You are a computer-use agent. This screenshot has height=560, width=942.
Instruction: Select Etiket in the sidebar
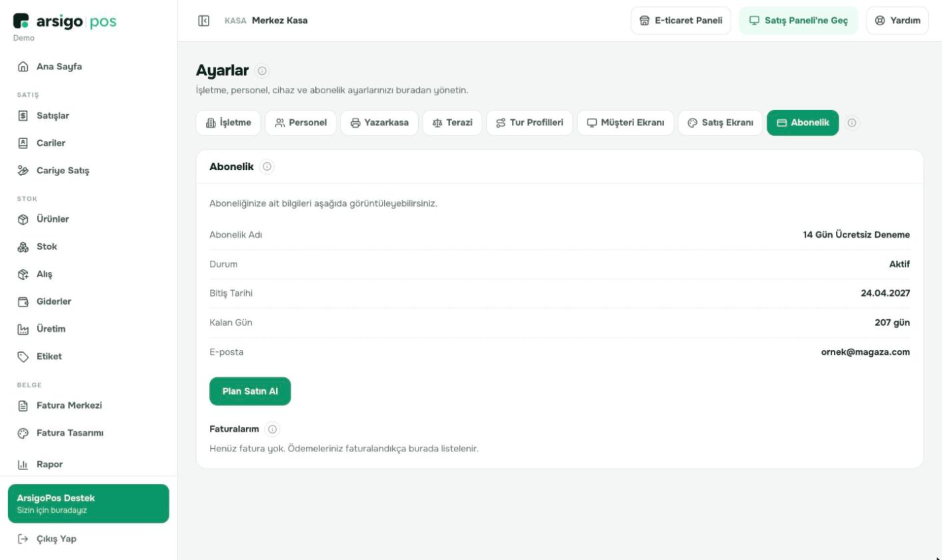89,356
